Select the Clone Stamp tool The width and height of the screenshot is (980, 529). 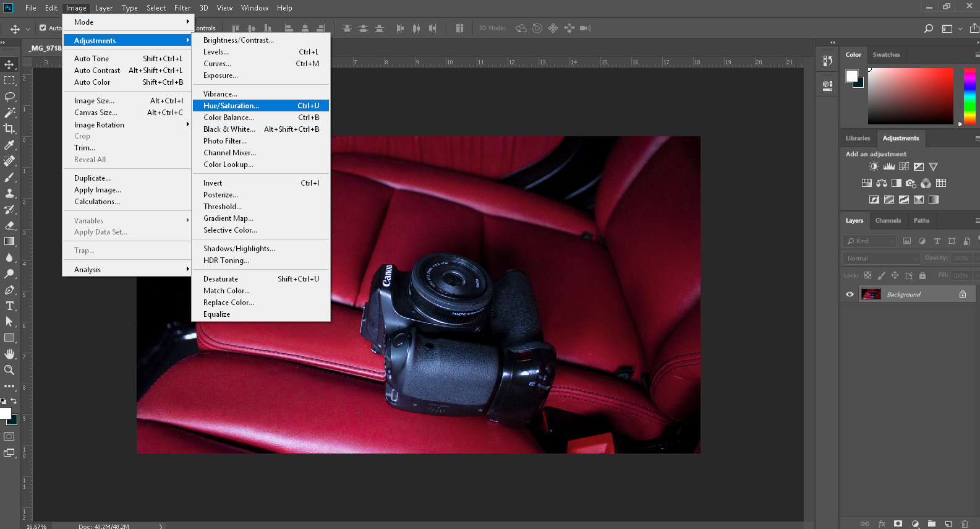(9, 193)
